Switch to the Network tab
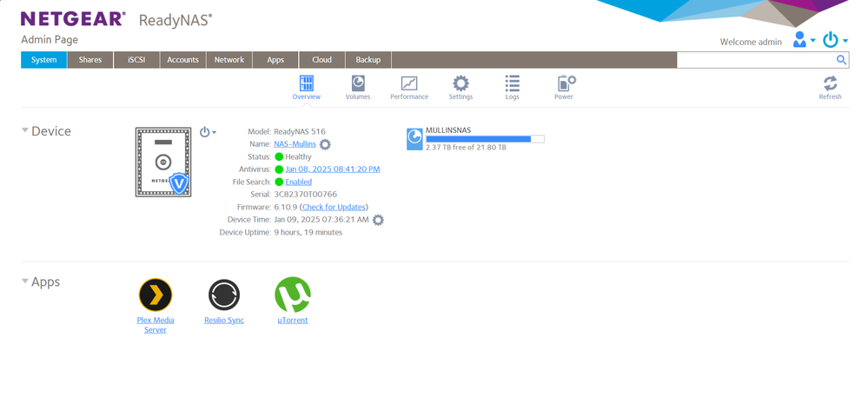Screen dimensions: 868x398 point(229,60)
